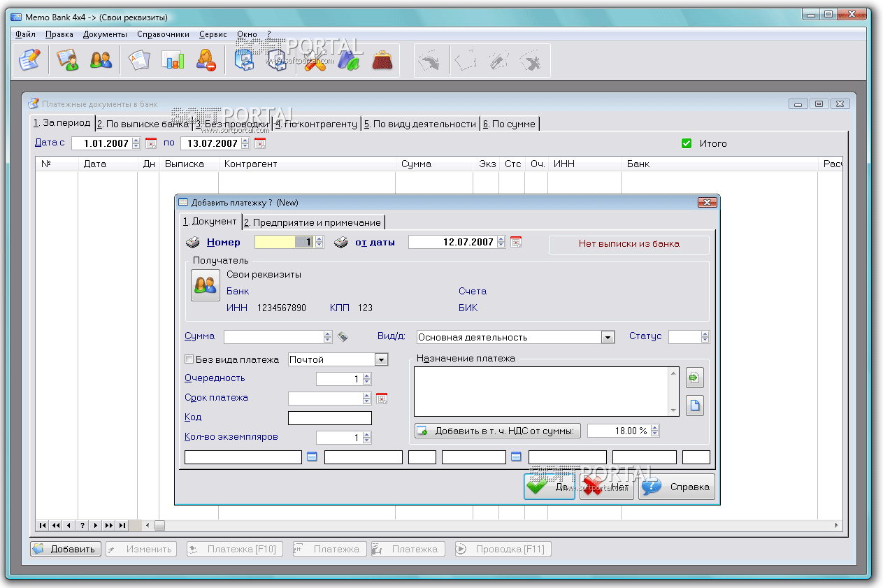The height and width of the screenshot is (588, 883).
Task: Click Добавить в т. ч. НДС от суммы
Action: click(x=497, y=431)
